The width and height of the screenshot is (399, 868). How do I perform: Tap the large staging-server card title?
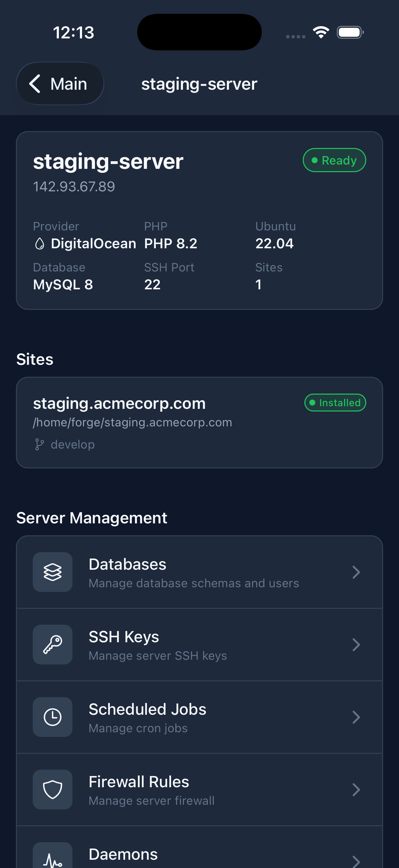pyautogui.click(x=108, y=162)
